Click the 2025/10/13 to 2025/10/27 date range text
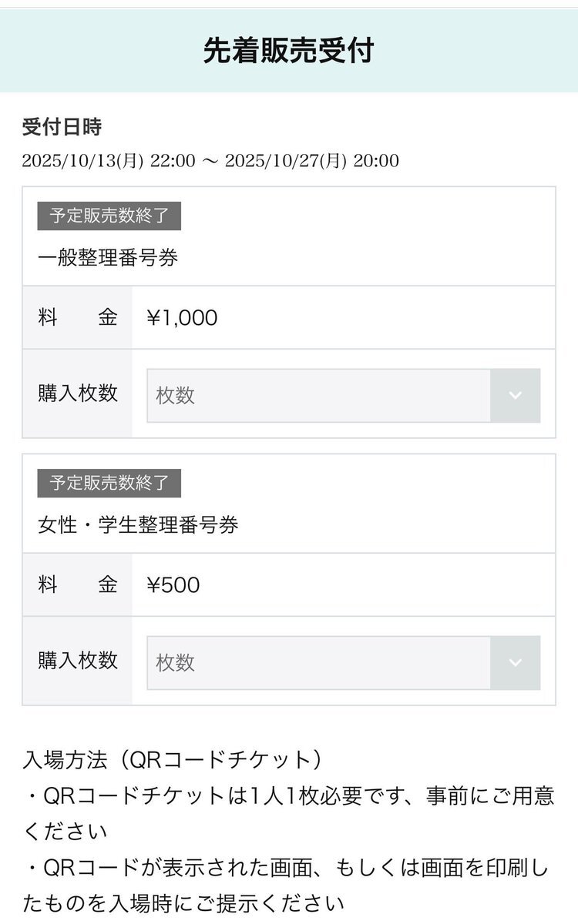 click(210, 161)
